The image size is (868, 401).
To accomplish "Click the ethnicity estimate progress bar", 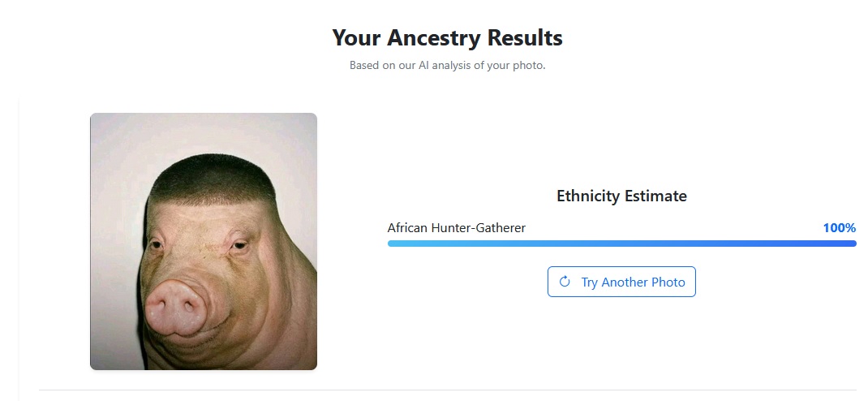I will [621, 244].
